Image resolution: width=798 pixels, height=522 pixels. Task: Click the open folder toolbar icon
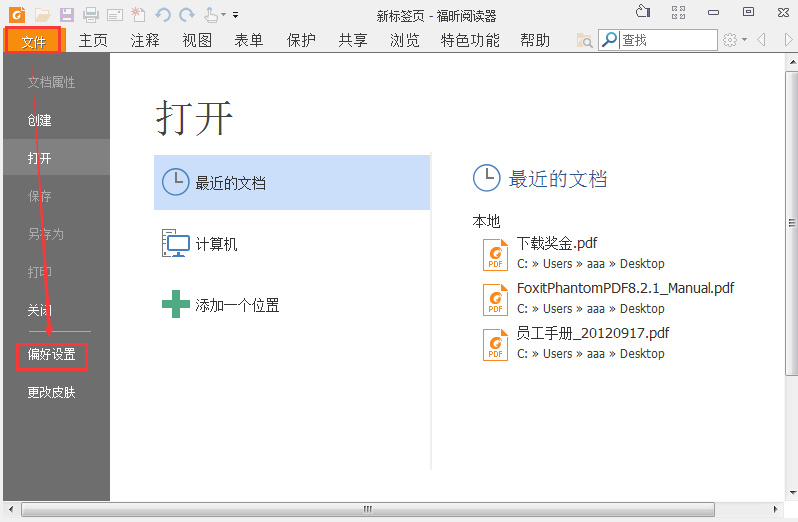[x=42, y=15]
